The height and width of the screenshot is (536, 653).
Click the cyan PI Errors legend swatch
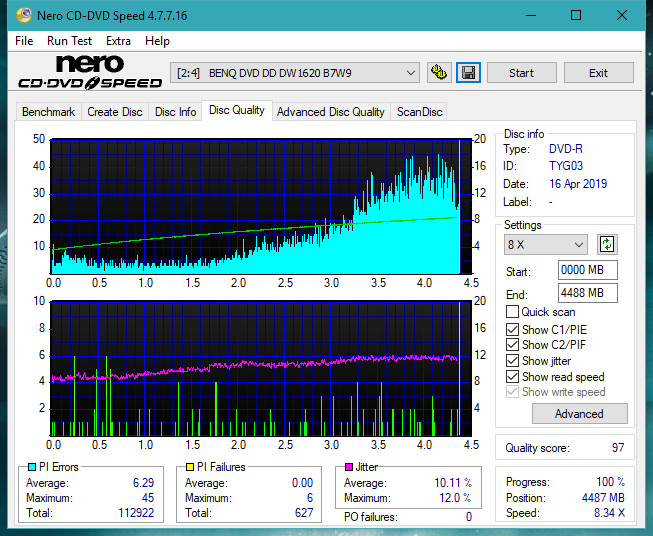click(32, 467)
